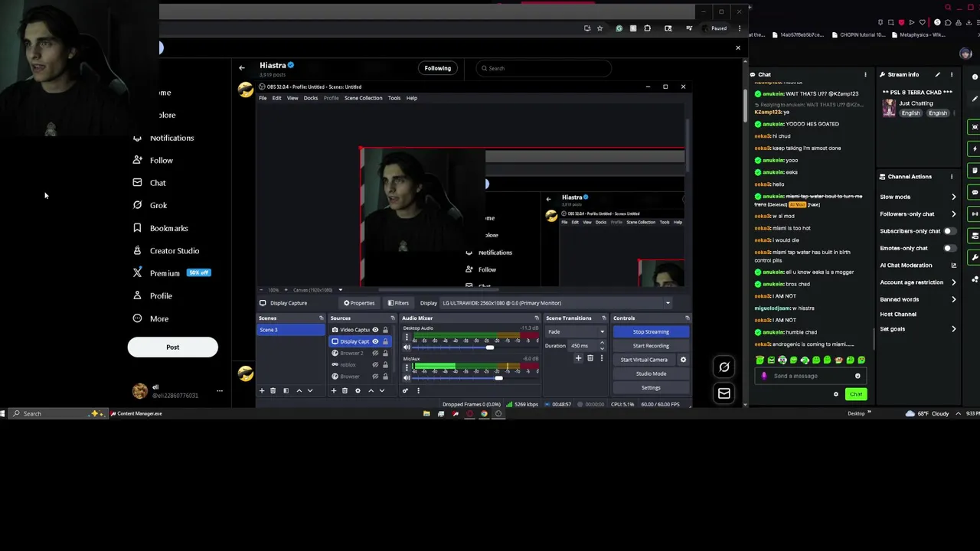This screenshot has width=980, height=551.
Task: Add a scene transition plus icon
Action: coord(578,358)
